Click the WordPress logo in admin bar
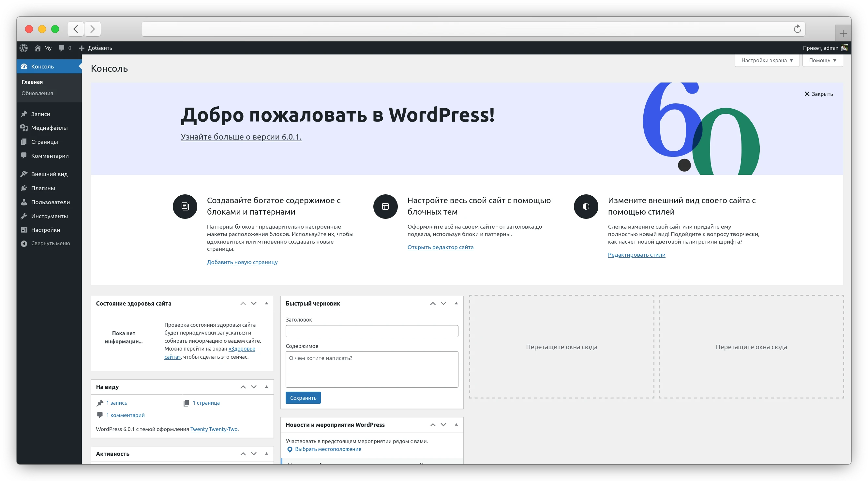This screenshot has height=481, width=868. point(23,48)
